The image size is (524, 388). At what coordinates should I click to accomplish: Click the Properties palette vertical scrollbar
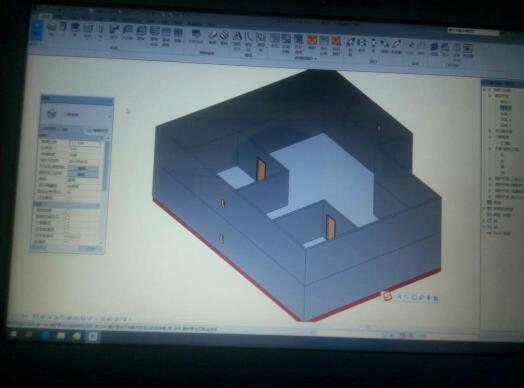coord(106,165)
